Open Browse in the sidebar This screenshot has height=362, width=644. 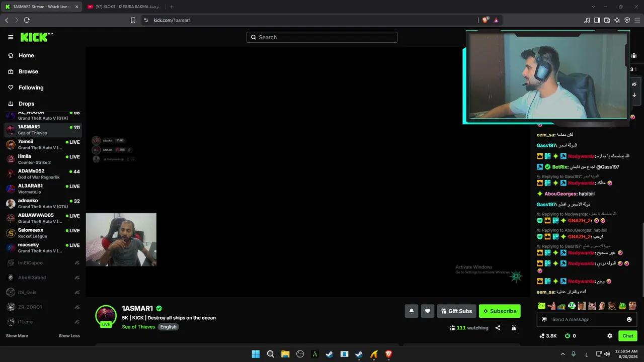point(23,71)
